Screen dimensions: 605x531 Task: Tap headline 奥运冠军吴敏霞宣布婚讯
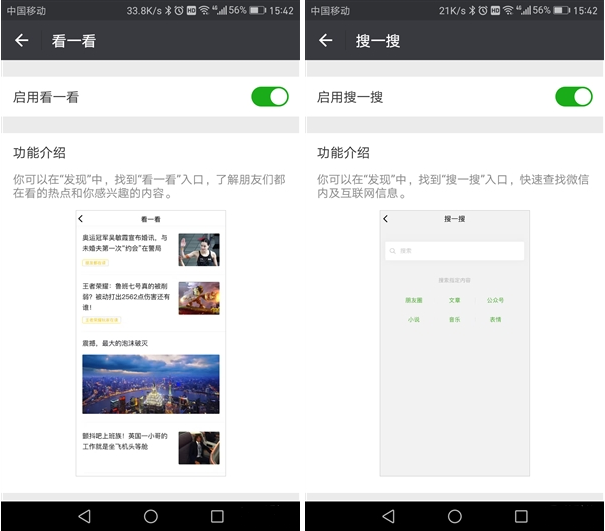[x=125, y=243]
